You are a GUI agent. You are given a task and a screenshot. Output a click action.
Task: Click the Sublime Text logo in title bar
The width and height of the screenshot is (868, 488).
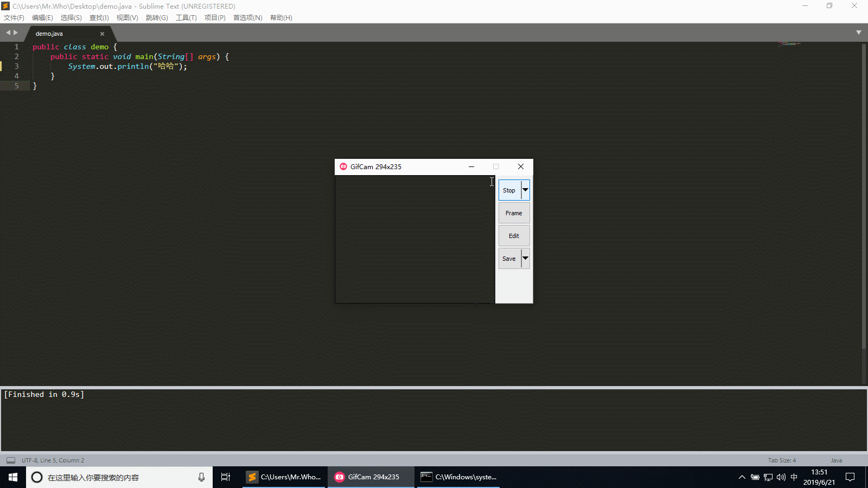[5, 6]
